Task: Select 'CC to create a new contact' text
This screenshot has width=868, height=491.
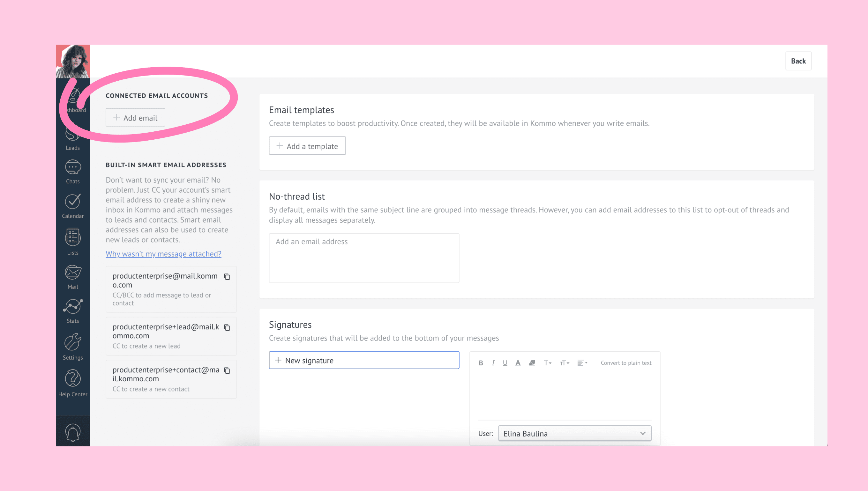Action: 151,389
